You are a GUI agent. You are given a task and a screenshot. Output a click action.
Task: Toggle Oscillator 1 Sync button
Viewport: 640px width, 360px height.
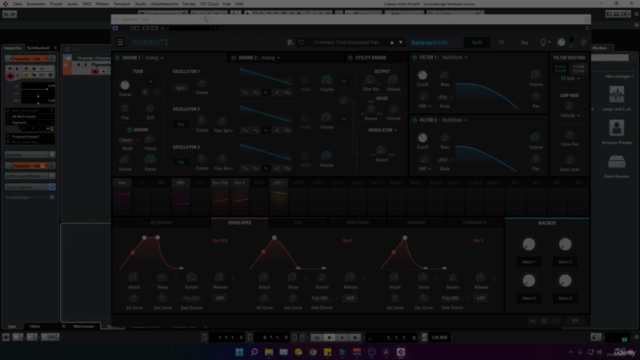point(181,88)
